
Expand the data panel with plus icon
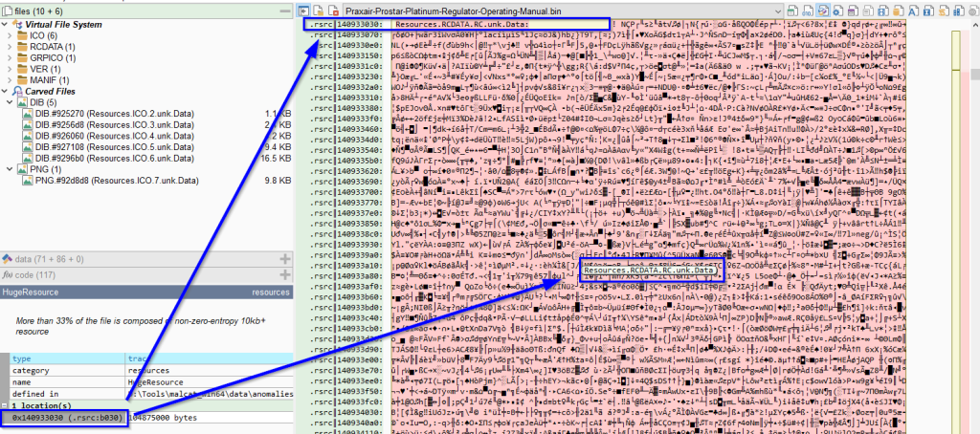point(284,259)
